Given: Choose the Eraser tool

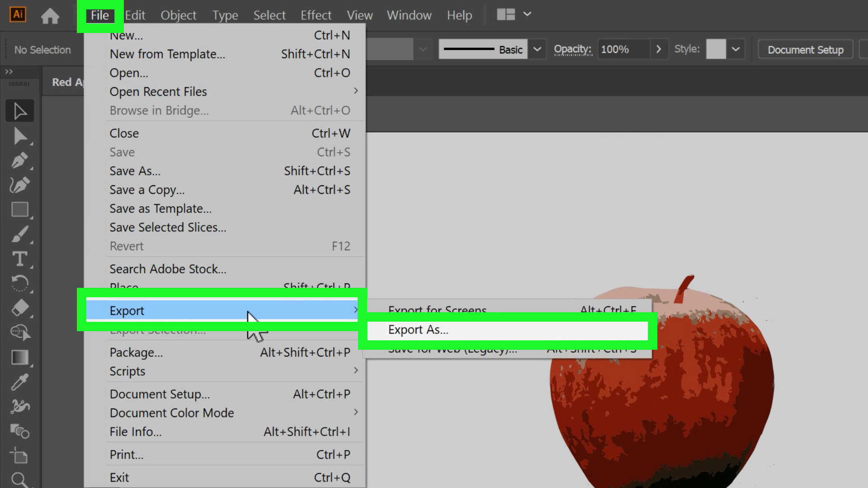Looking at the screenshot, I should (x=20, y=308).
